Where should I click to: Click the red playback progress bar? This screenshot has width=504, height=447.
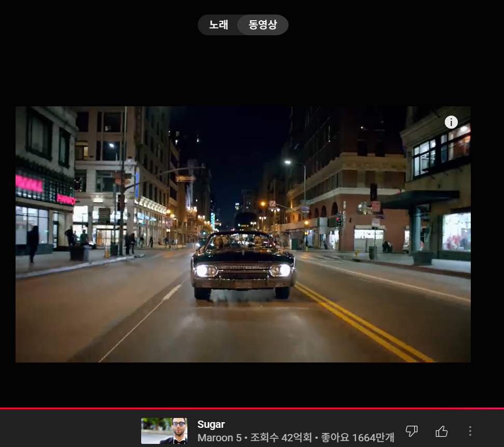tap(252, 409)
